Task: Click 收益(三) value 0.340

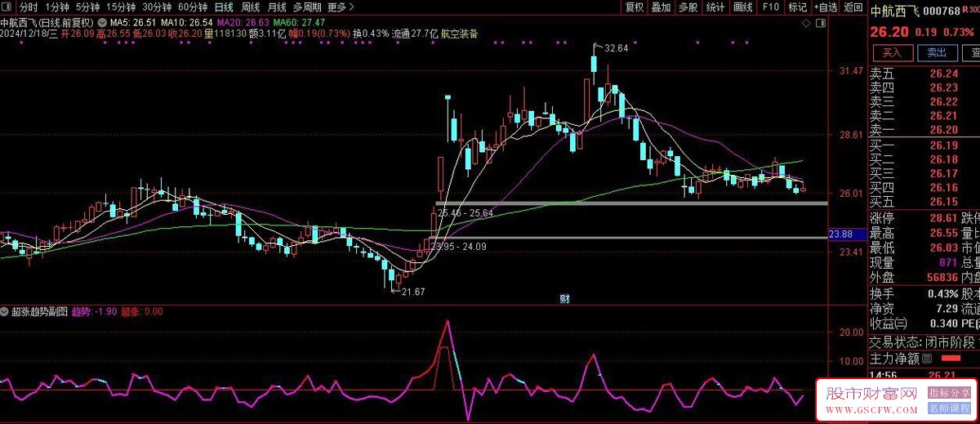Action: pos(943,324)
